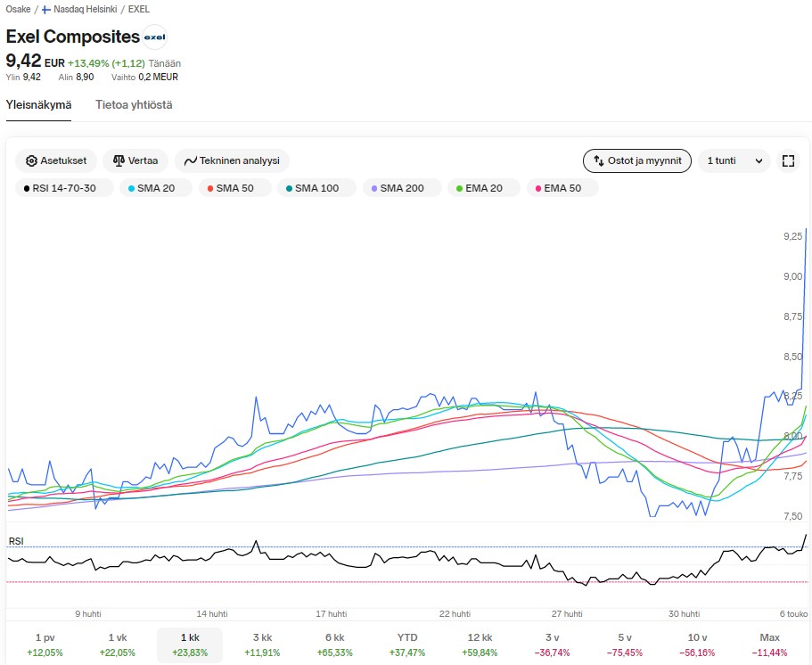812x665 pixels.
Task: Select the 3 v time range
Action: coord(553,644)
